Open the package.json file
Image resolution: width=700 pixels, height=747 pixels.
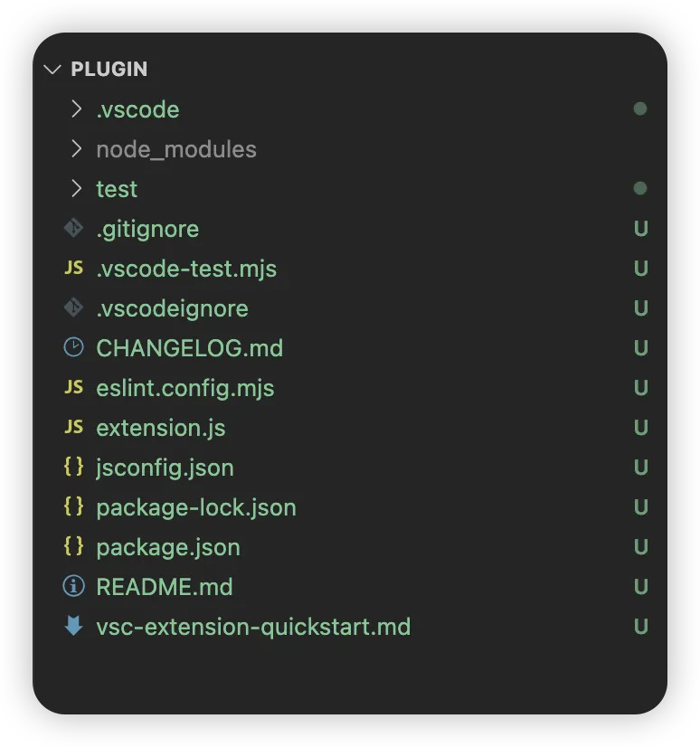click(168, 547)
